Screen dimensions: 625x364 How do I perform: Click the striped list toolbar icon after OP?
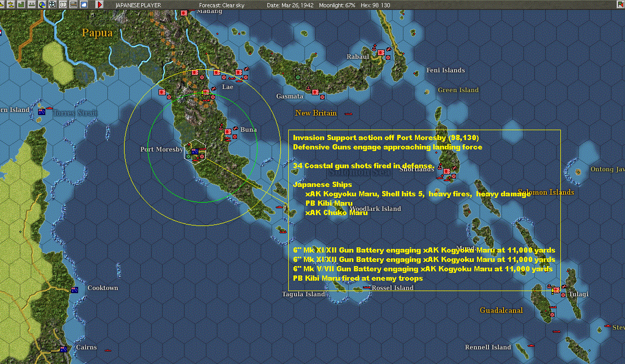click(x=73, y=5)
